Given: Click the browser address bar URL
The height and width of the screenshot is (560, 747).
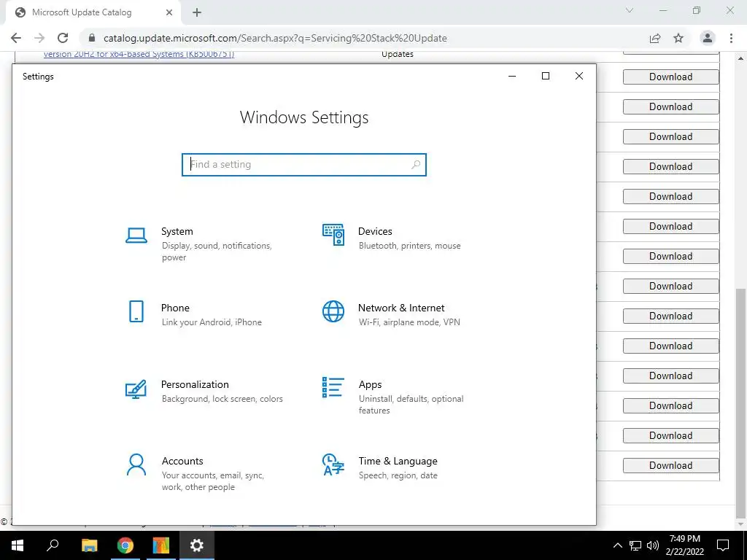Looking at the screenshot, I should (x=275, y=38).
